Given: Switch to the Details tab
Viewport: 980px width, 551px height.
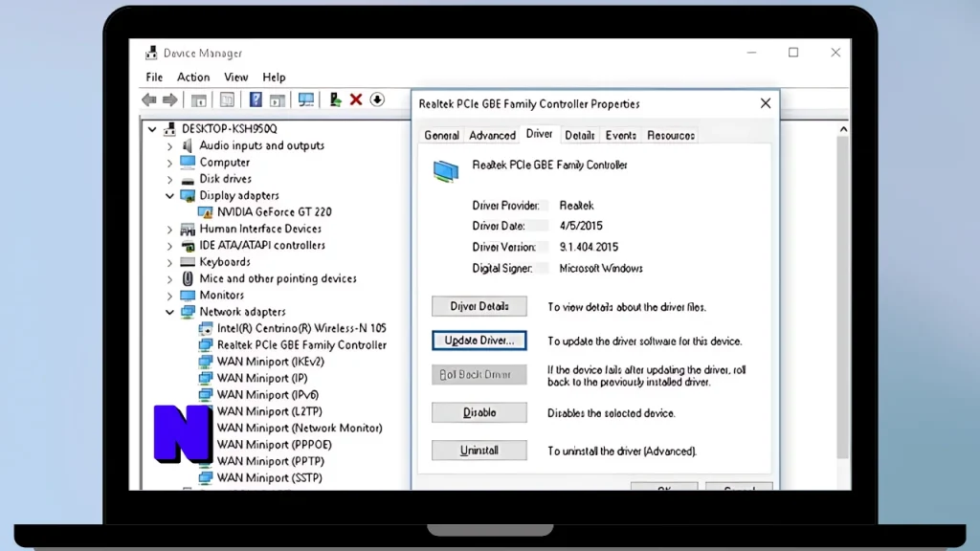Looking at the screenshot, I should pyautogui.click(x=579, y=136).
